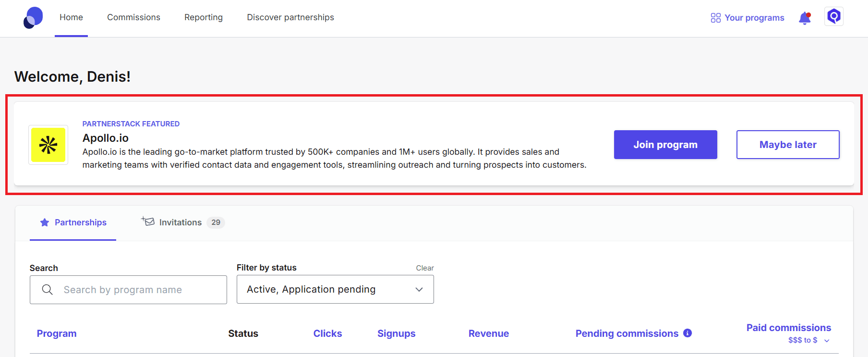
Task: Sort by Clicks column
Action: pyautogui.click(x=327, y=333)
